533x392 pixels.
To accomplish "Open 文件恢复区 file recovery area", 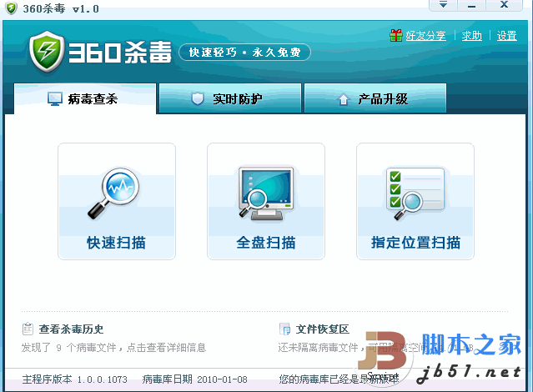I will click(322, 329).
